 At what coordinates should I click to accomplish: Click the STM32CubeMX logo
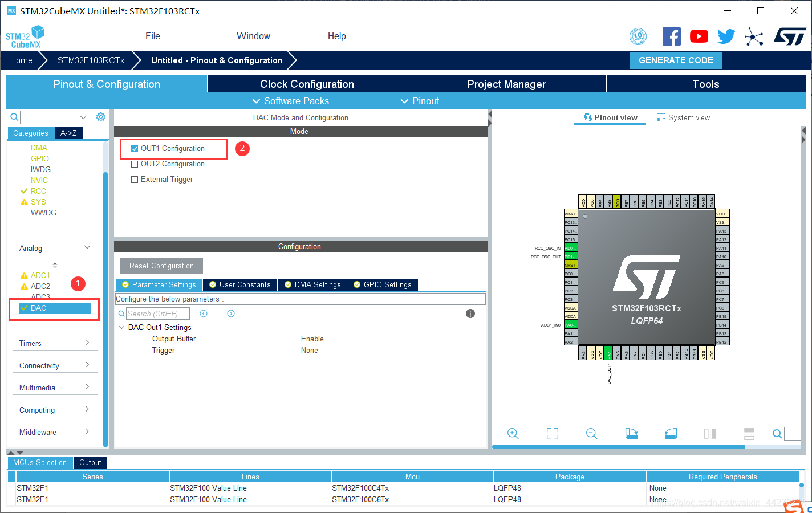click(25, 37)
